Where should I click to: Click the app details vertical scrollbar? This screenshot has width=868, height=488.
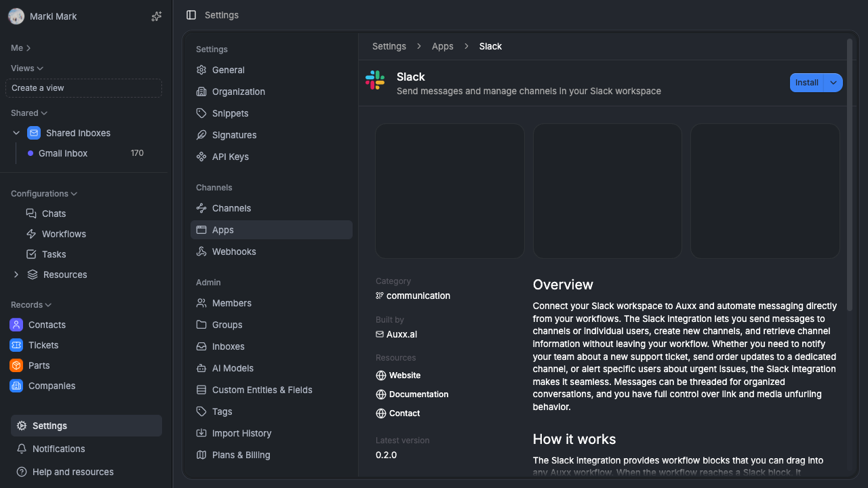(850, 175)
